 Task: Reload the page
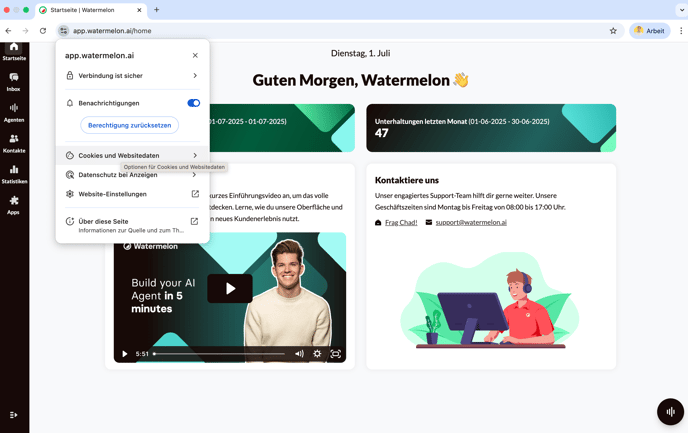[43, 31]
